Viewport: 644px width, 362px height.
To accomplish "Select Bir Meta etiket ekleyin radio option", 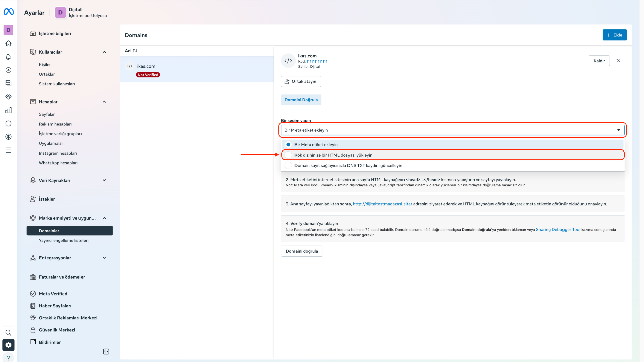I will click(453, 145).
